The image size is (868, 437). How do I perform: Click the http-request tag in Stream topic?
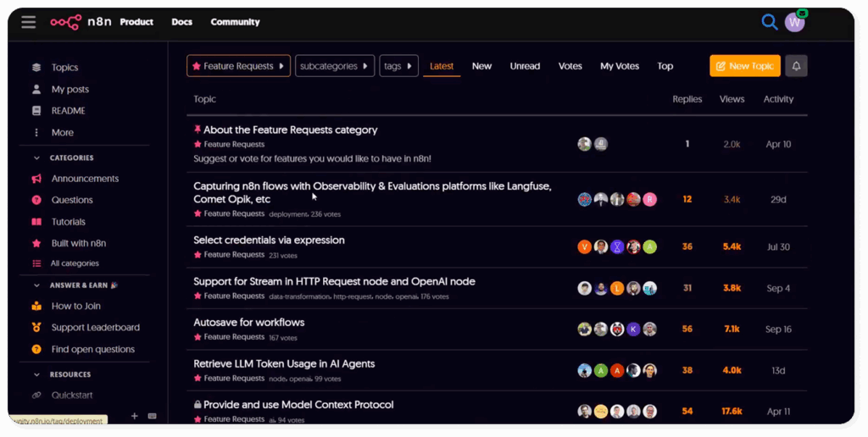point(353,296)
